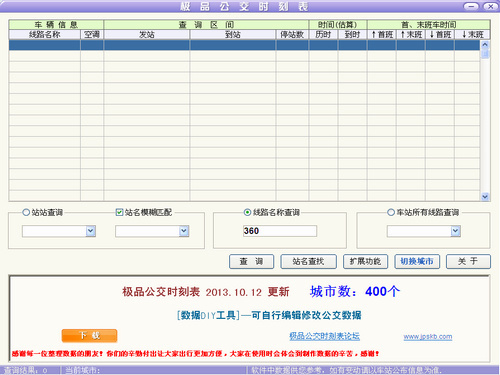Screen dimensions: 500x375
Task: Click the scroll down arrow in table
Action: click(x=485, y=197)
